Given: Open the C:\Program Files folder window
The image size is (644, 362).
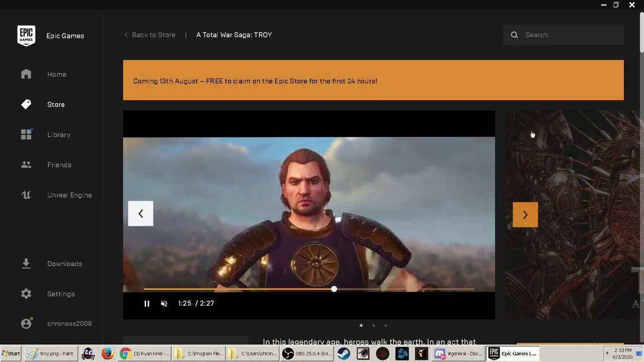Looking at the screenshot, I should click(199, 353).
